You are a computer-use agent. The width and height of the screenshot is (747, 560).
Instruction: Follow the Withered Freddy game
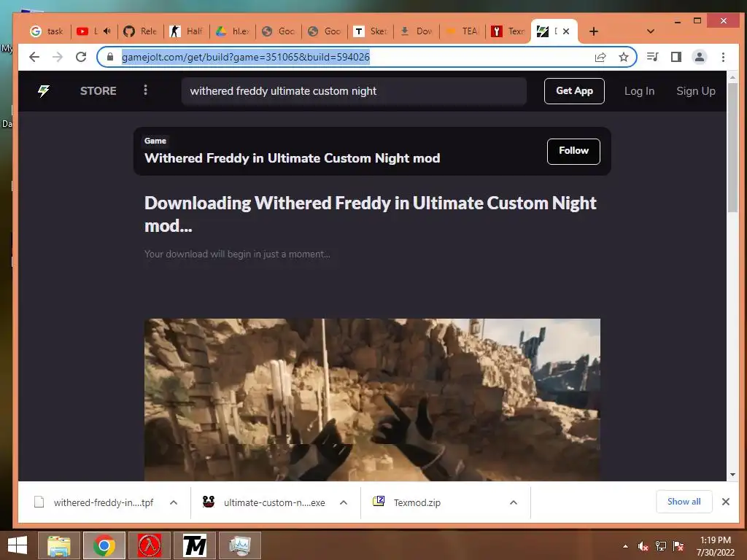573,152
